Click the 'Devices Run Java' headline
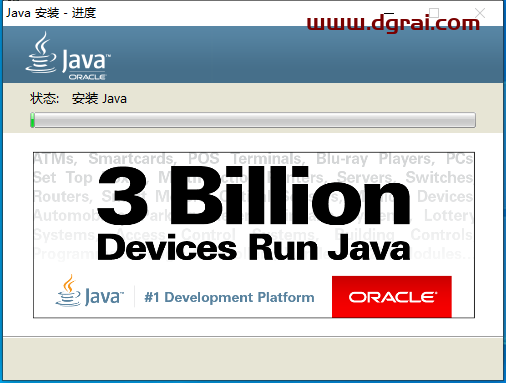 coord(254,247)
